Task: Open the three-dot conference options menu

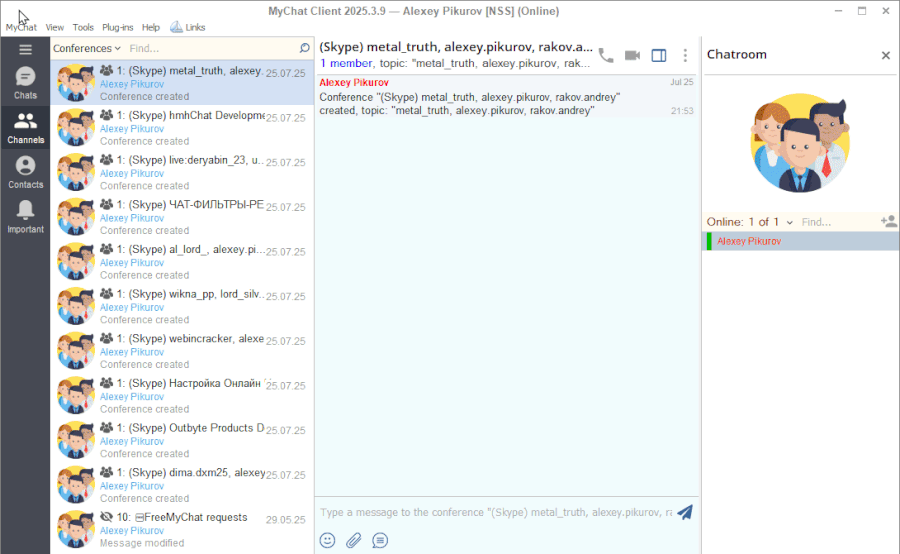Action: point(685,55)
